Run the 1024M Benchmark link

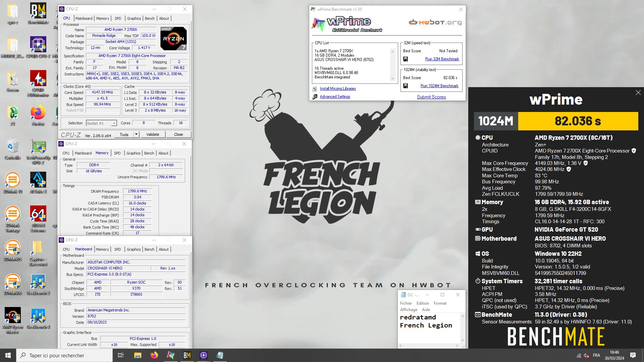click(439, 86)
